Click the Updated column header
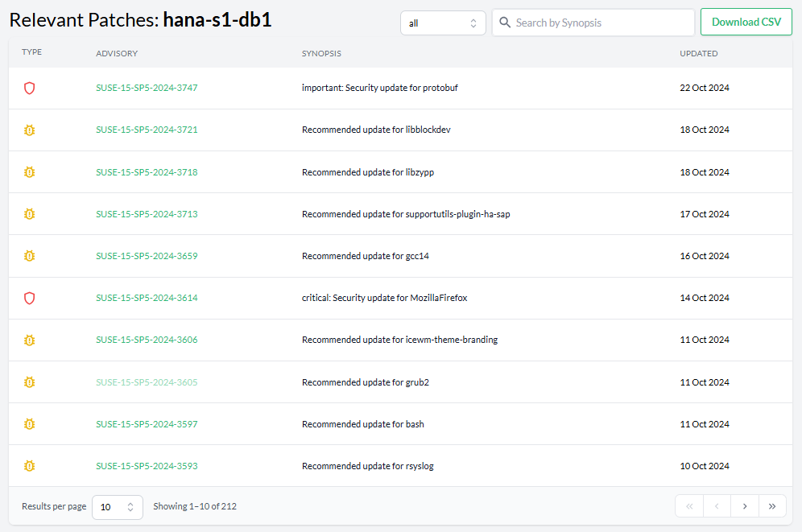802x532 pixels. (x=698, y=54)
